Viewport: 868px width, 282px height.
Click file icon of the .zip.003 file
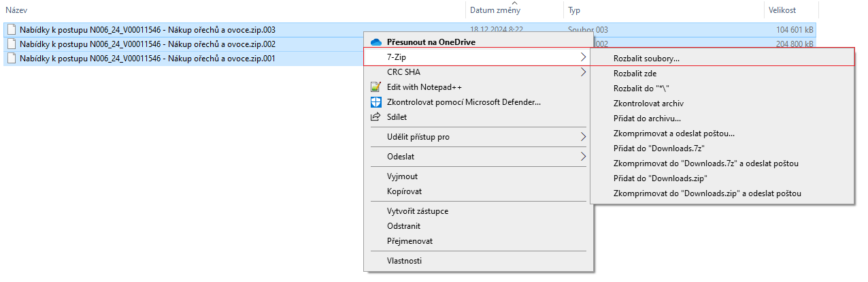coord(11,30)
